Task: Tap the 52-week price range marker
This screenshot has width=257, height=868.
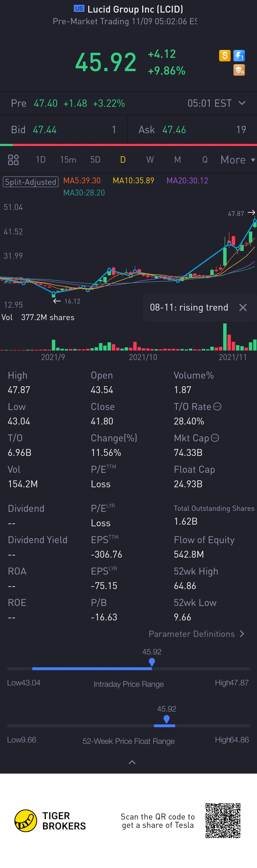Action: tap(166, 719)
